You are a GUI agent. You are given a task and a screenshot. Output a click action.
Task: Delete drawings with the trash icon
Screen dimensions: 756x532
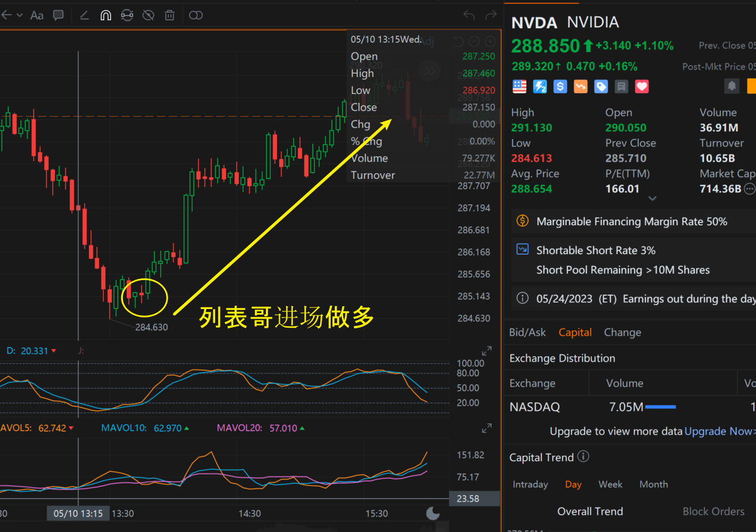pos(169,15)
